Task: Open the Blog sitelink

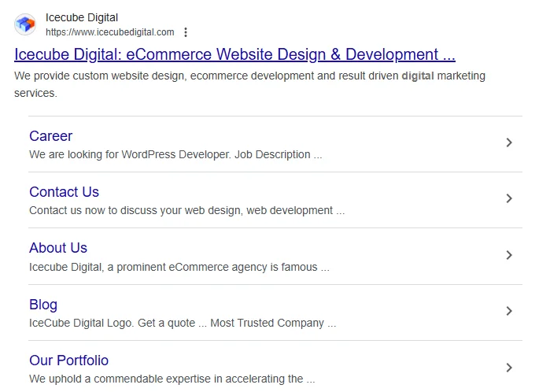Action: tap(43, 305)
